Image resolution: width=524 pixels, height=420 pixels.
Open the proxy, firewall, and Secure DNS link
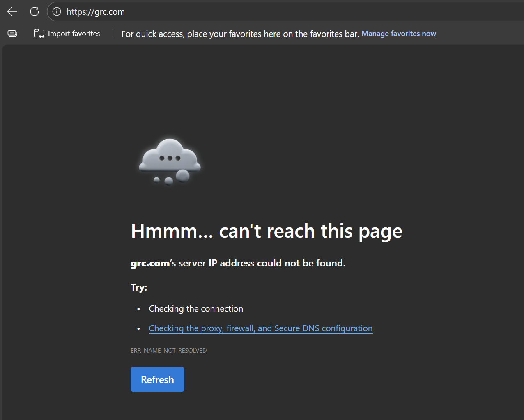click(x=261, y=328)
